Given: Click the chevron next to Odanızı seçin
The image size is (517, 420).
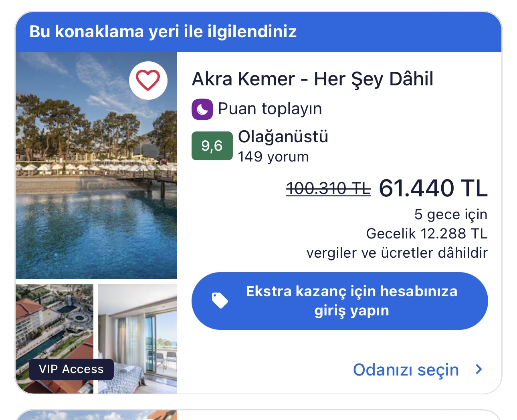Looking at the screenshot, I should [479, 369].
